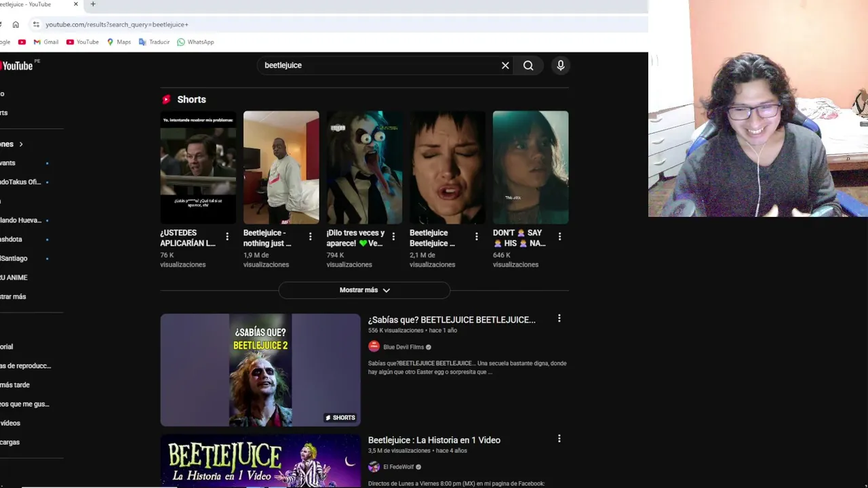Play the '¡Dilo tres veces y aparece!' short thumbnail

pyautogui.click(x=364, y=167)
